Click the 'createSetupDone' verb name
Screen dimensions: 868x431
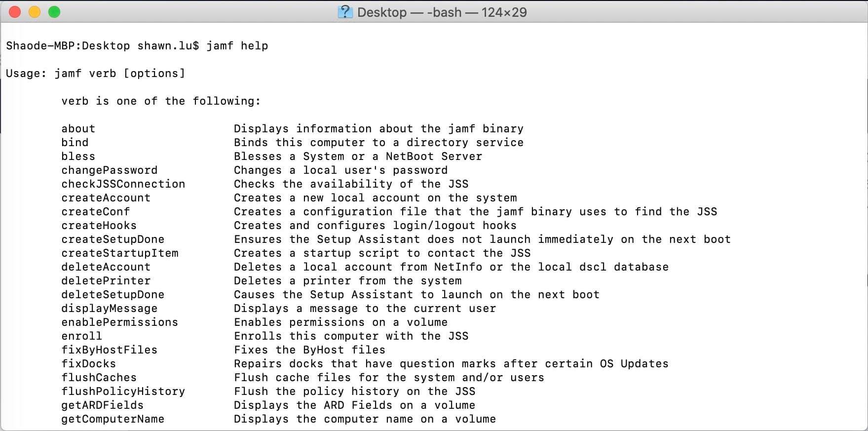click(113, 239)
